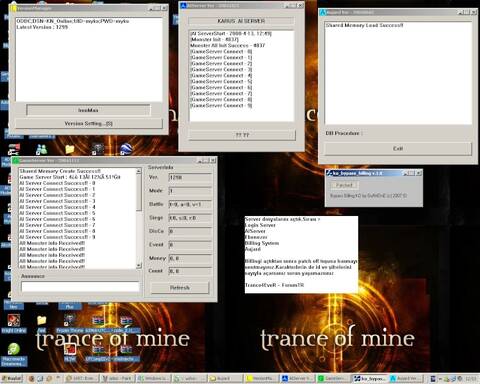Open the Start button on the taskbar
480x384 pixels.
click(x=12, y=379)
